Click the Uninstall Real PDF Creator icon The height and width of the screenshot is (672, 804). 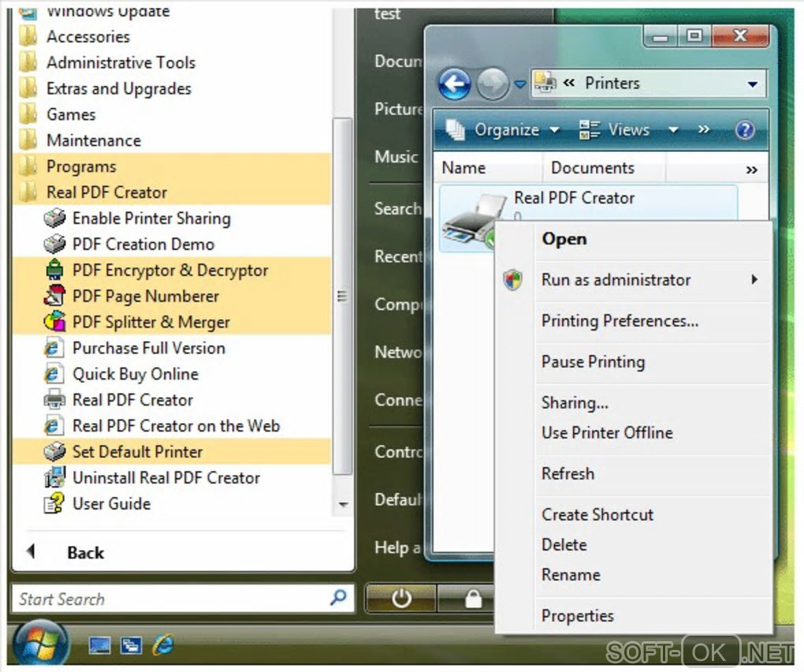(54, 477)
